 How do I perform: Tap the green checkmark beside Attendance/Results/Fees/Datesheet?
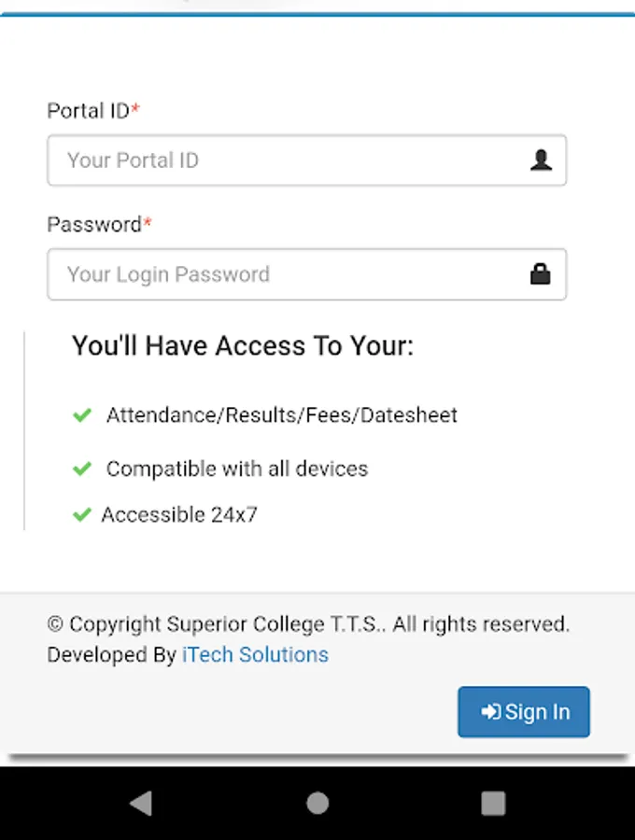tap(82, 415)
